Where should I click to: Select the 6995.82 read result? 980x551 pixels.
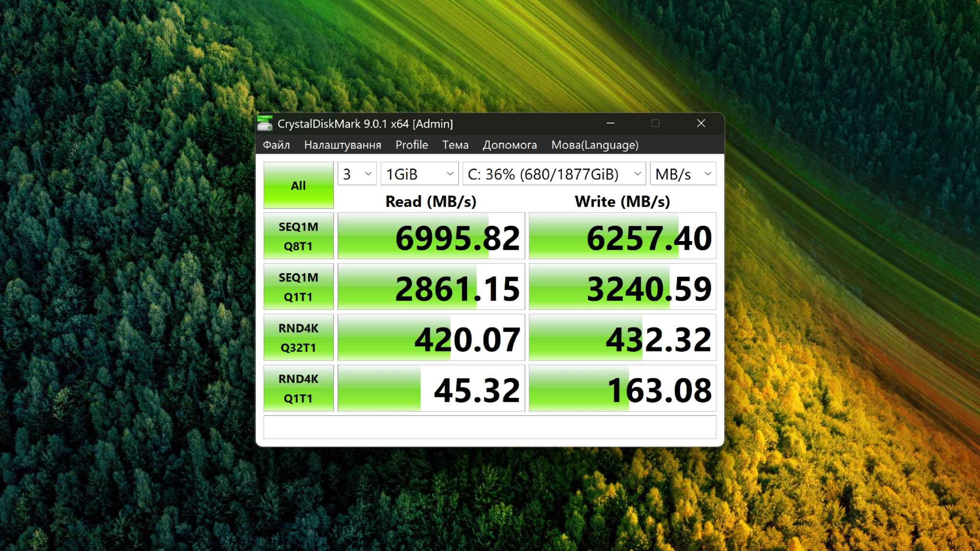pos(431,236)
